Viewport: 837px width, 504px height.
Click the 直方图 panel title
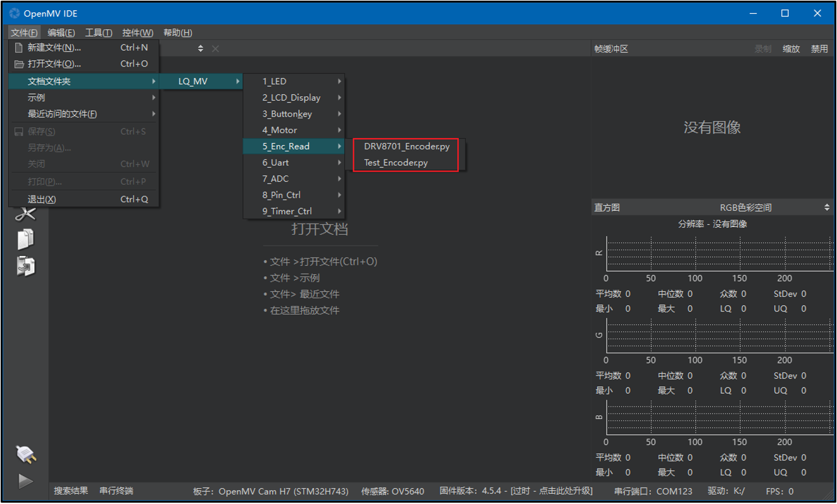pyautogui.click(x=607, y=207)
